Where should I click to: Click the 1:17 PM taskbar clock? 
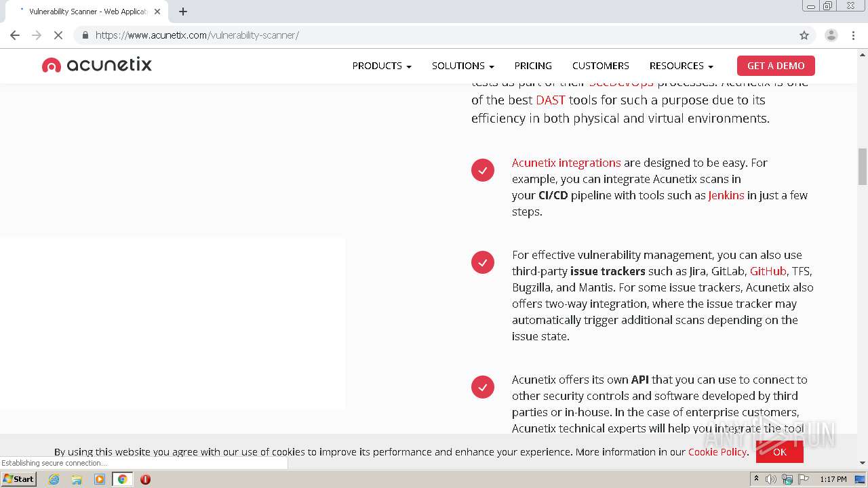(x=833, y=479)
